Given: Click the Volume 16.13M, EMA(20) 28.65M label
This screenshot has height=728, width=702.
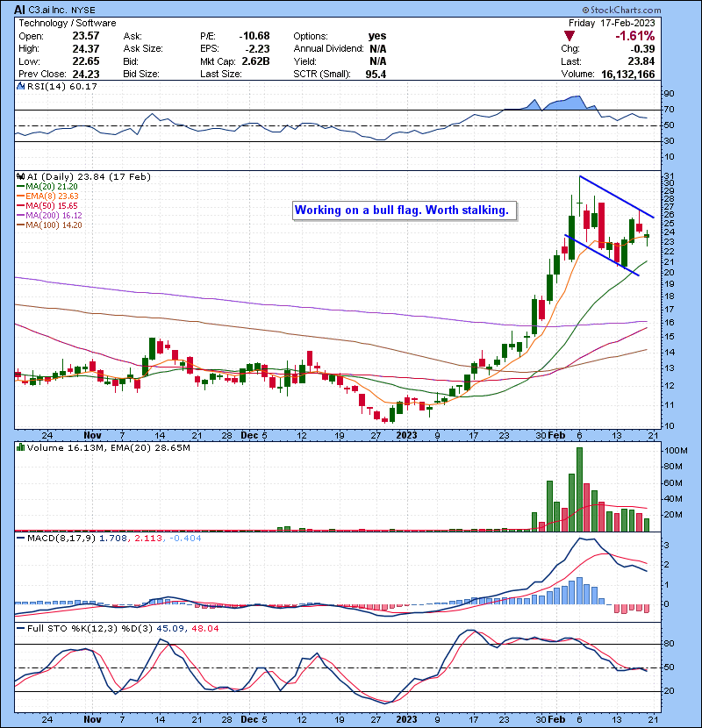Looking at the screenshot, I should 109,448.
